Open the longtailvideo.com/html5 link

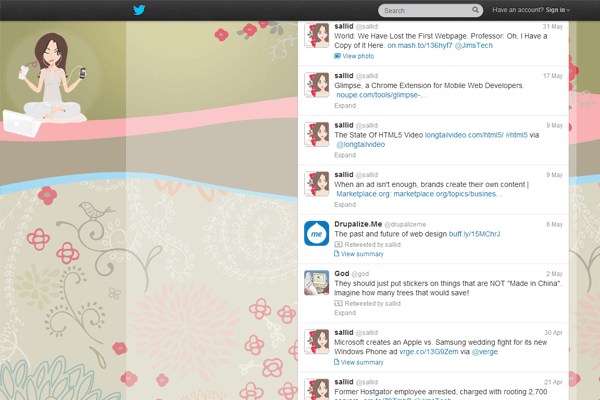click(464, 135)
